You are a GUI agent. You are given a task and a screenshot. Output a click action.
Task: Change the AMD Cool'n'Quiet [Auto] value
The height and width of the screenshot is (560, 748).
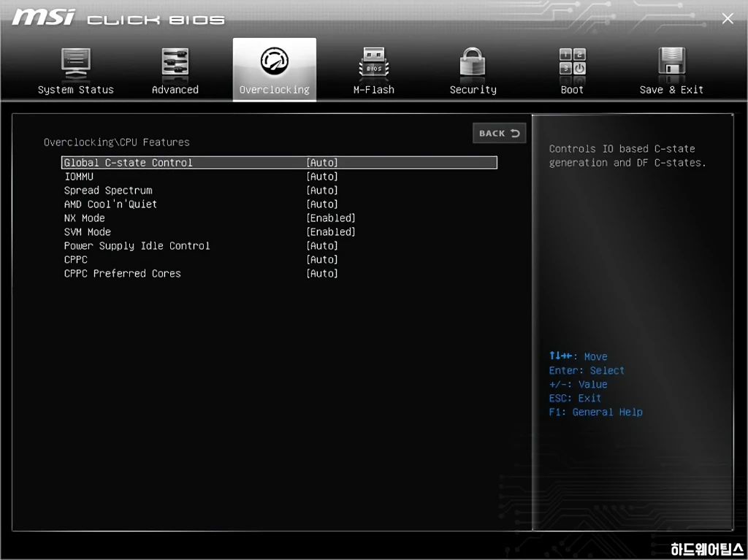point(322,204)
